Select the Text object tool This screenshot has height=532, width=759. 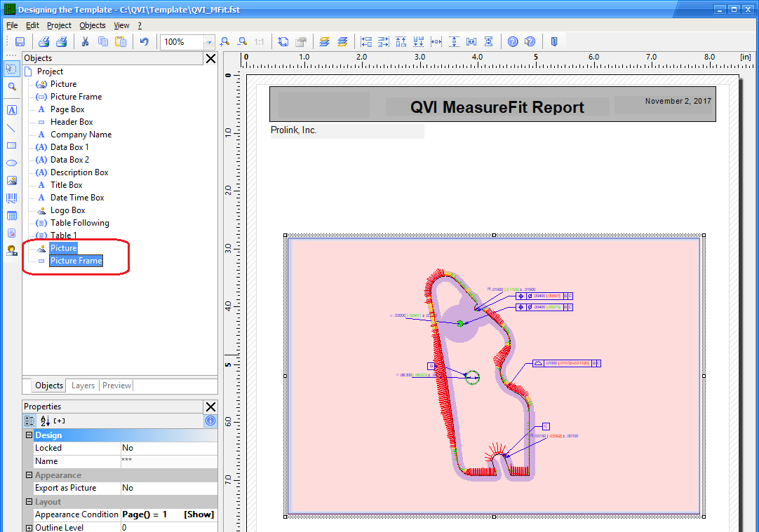pos(12,110)
